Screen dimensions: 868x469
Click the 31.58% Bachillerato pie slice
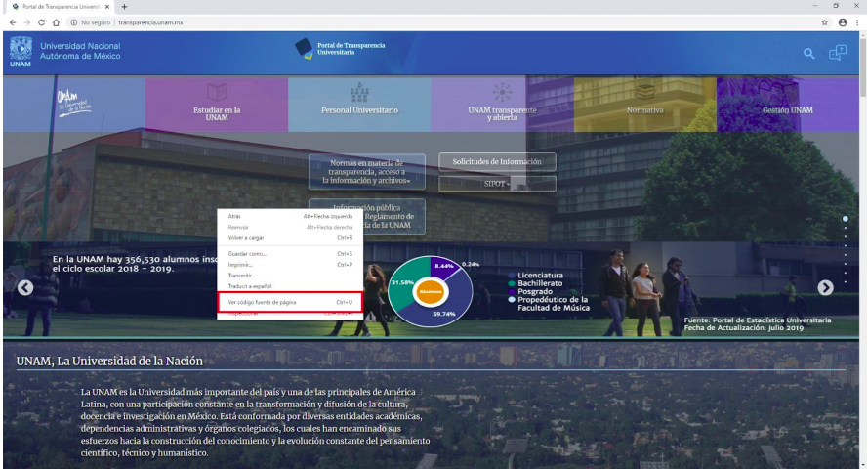(x=402, y=282)
